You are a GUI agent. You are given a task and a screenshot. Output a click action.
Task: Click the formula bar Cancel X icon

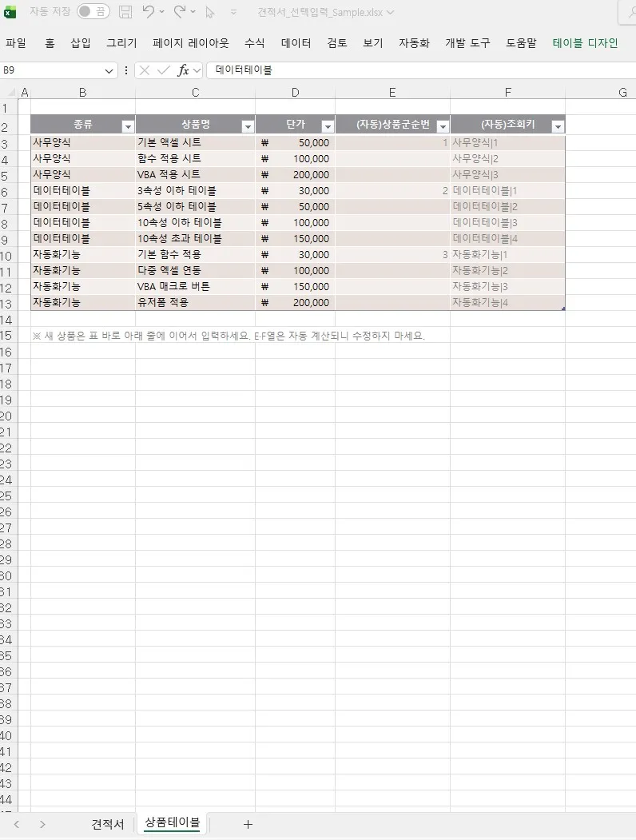(144, 70)
